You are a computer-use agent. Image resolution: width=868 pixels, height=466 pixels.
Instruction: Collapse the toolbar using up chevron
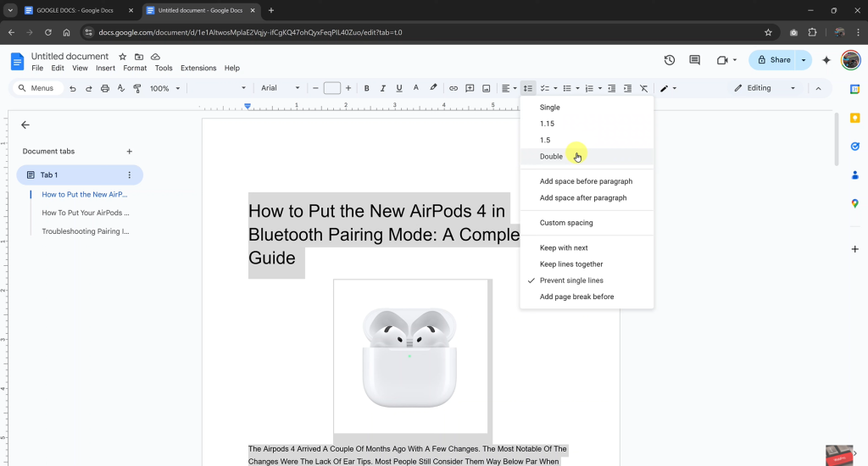pos(818,89)
